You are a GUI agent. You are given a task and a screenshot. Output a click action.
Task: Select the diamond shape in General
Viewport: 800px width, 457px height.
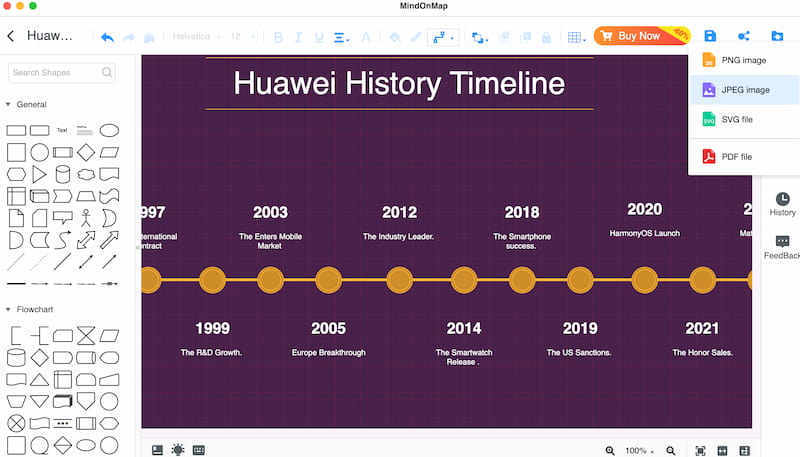pyautogui.click(x=86, y=152)
